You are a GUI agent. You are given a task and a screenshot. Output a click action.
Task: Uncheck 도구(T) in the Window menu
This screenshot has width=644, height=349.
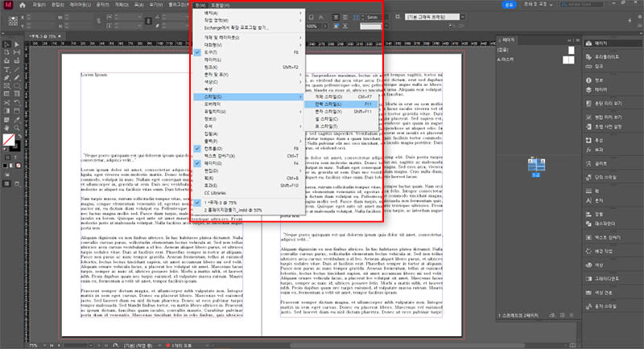click(249, 52)
